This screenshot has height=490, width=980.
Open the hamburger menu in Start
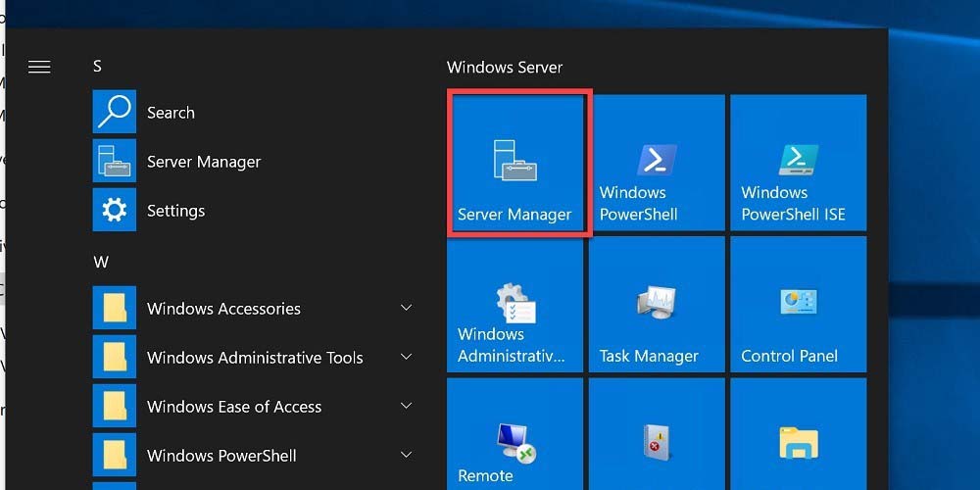pyautogui.click(x=39, y=67)
